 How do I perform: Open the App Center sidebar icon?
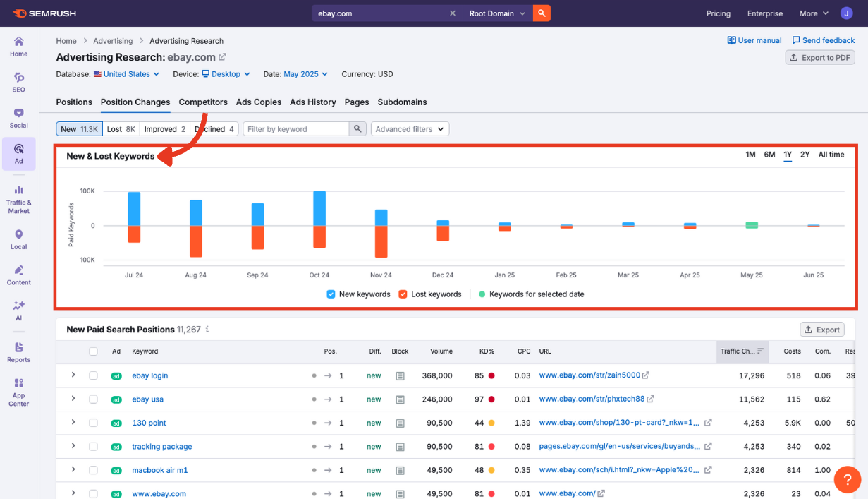click(18, 388)
